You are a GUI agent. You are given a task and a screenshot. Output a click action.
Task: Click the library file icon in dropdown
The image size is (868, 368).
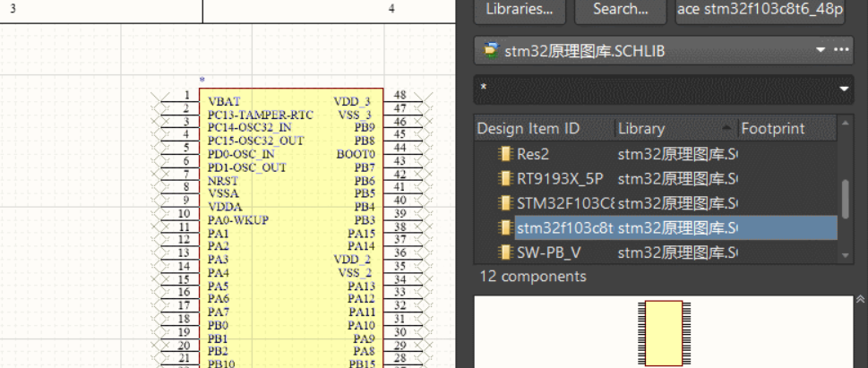[490, 50]
